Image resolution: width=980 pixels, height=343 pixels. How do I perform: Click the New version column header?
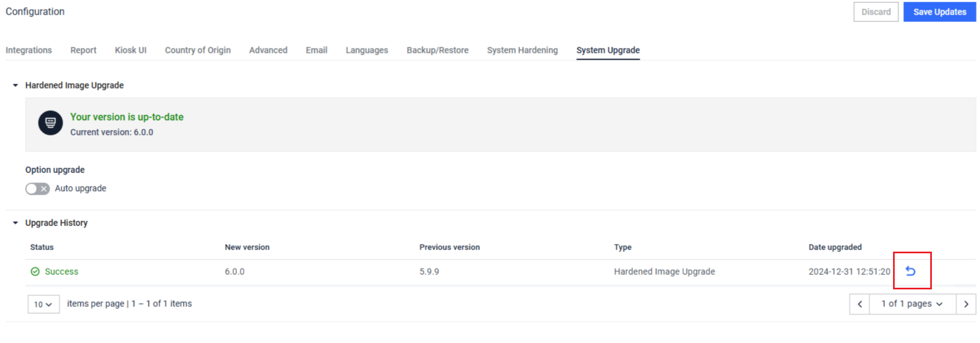pyautogui.click(x=247, y=247)
